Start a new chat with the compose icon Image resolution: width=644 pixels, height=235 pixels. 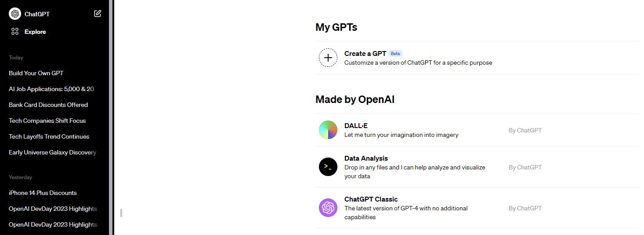pos(98,14)
